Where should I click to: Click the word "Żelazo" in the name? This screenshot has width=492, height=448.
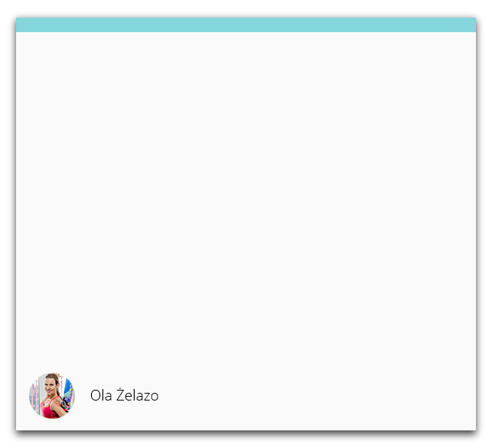138,395
